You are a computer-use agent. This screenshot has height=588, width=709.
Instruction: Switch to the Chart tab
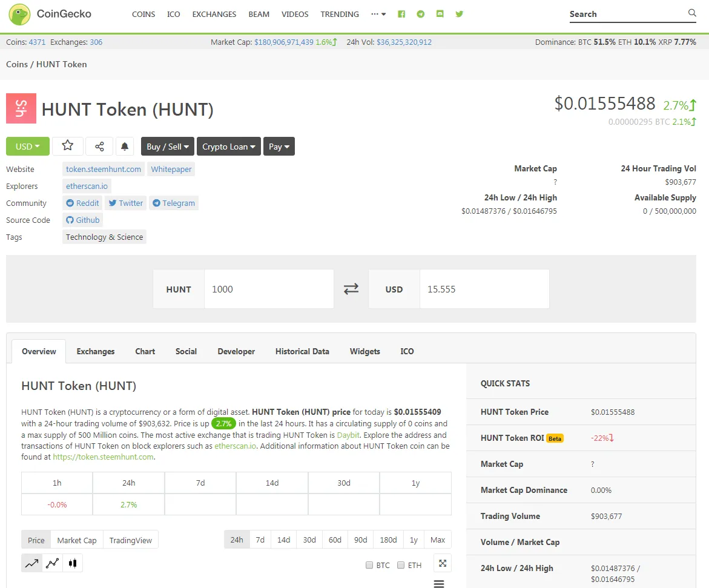tap(145, 351)
